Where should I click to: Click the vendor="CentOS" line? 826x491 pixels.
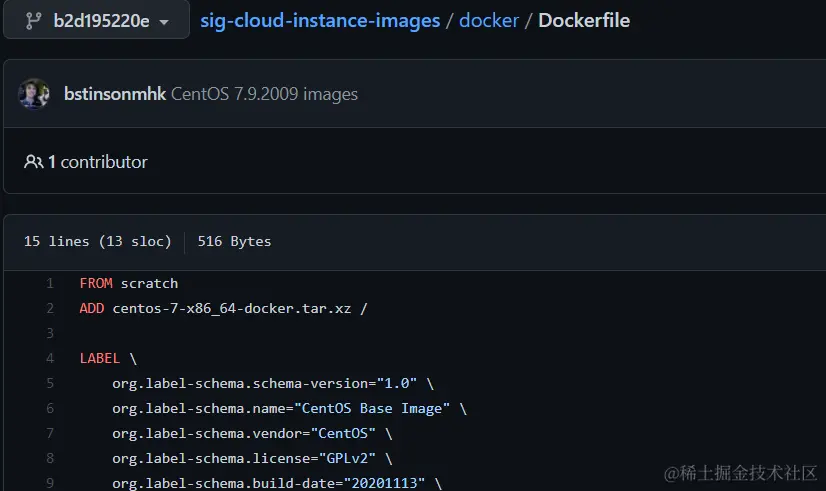point(252,434)
